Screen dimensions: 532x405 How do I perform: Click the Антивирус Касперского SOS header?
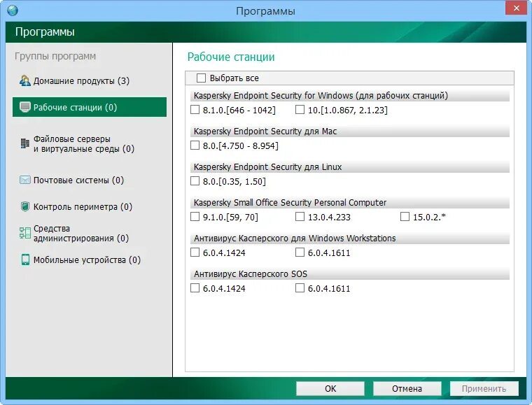(350, 273)
